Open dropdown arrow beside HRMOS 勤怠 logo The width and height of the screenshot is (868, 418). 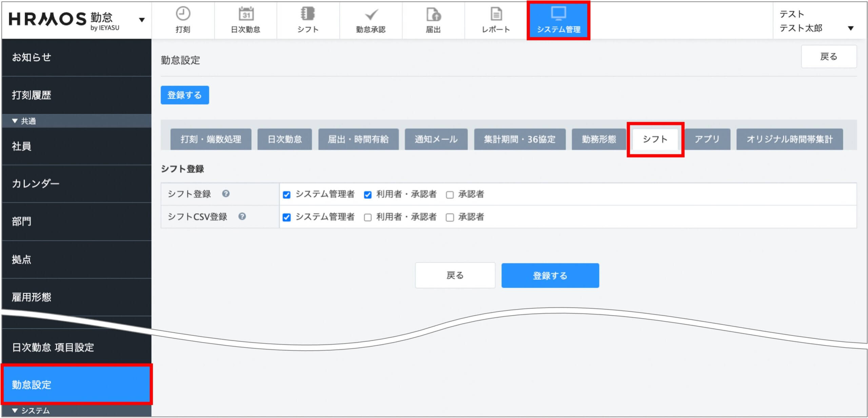(142, 20)
